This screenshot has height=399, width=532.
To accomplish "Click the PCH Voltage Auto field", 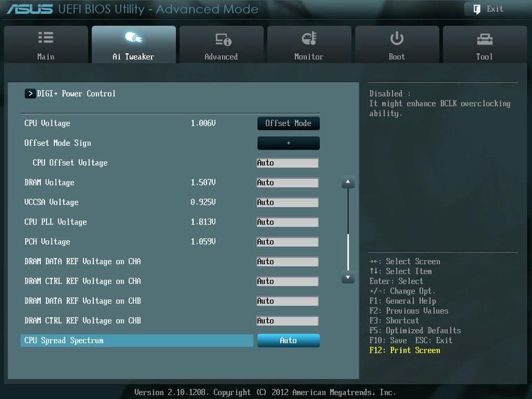I will [x=288, y=242].
